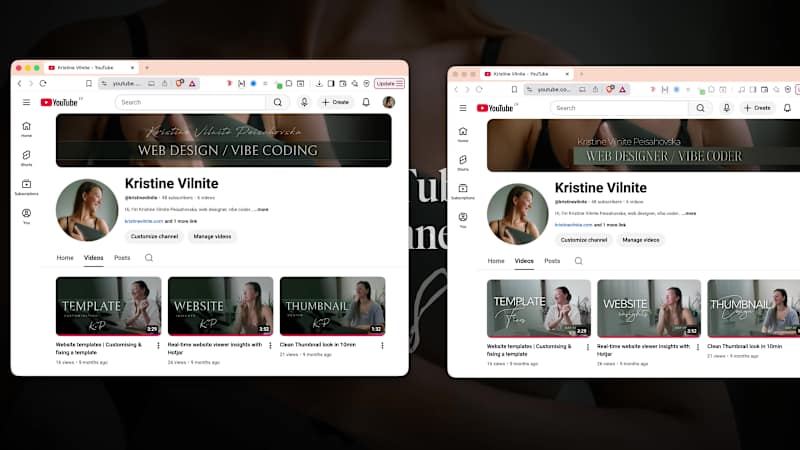Open options for Website templates video, left window

pos(158,346)
